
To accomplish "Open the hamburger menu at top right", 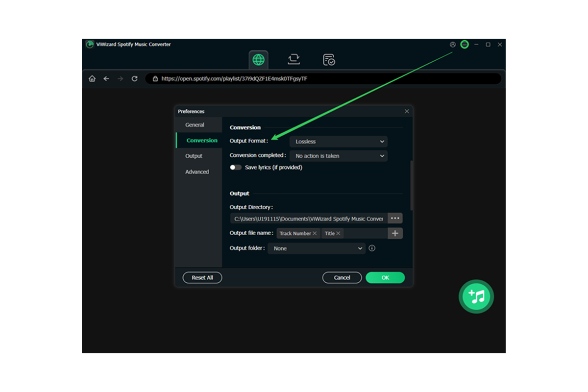I will tap(464, 44).
